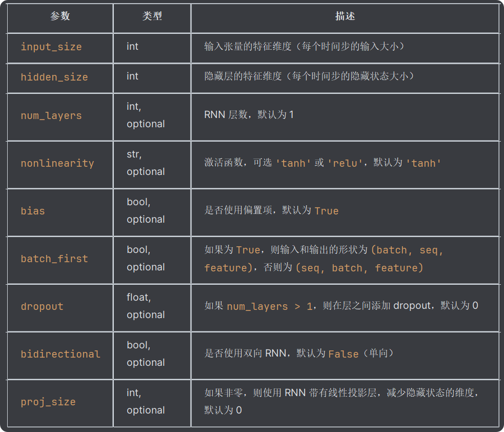Click the num_layers parameter code text
The height and width of the screenshot is (432, 504).
tap(51, 115)
